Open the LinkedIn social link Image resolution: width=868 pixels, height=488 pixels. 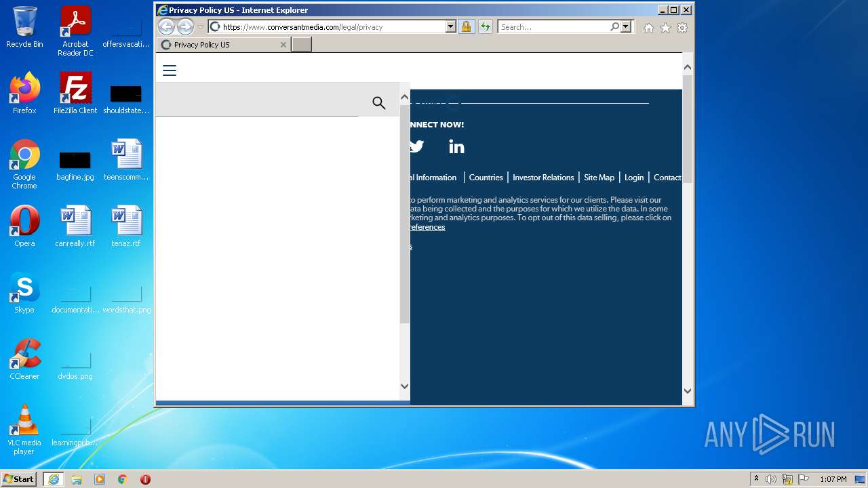[x=456, y=146]
